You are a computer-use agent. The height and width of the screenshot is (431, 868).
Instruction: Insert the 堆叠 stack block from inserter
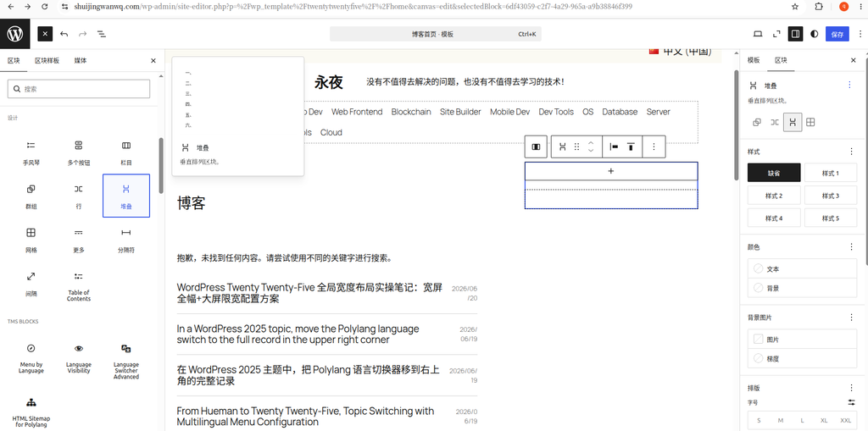click(x=126, y=196)
